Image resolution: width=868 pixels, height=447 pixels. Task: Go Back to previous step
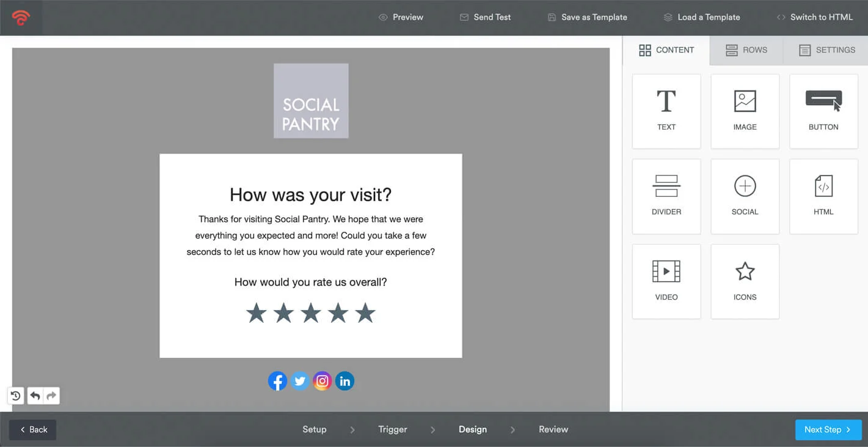coord(33,429)
